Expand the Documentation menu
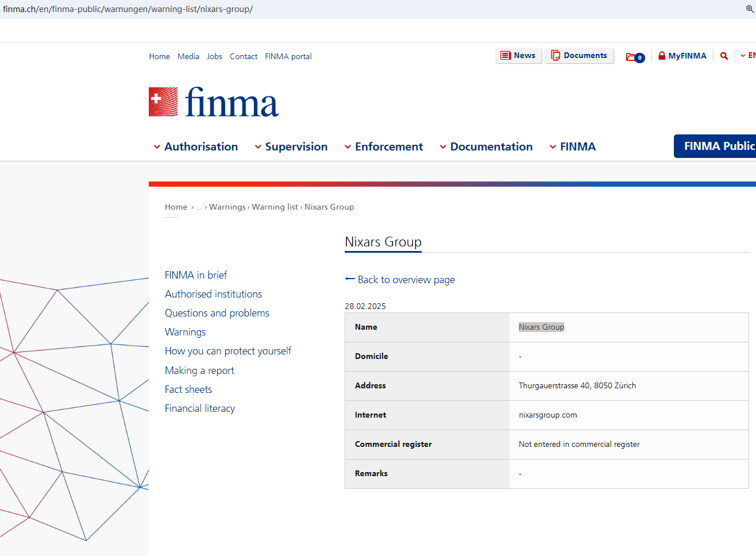The image size is (756, 556). click(486, 146)
